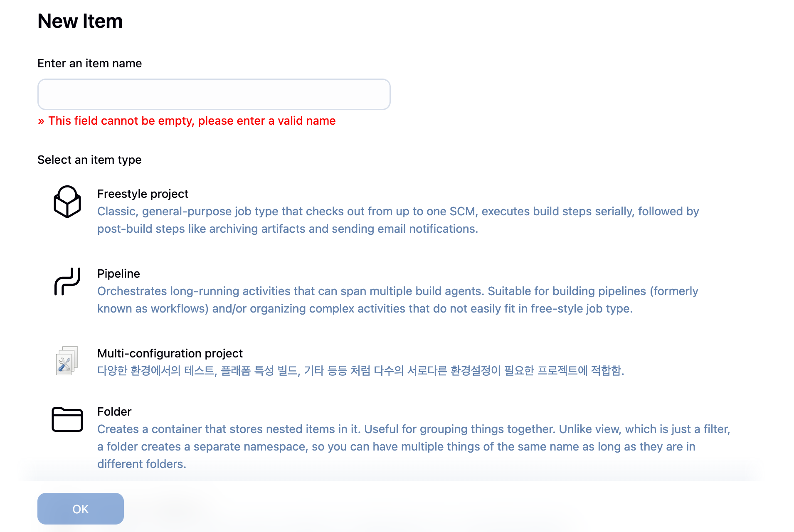Choose the Folder title label

[114, 411]
